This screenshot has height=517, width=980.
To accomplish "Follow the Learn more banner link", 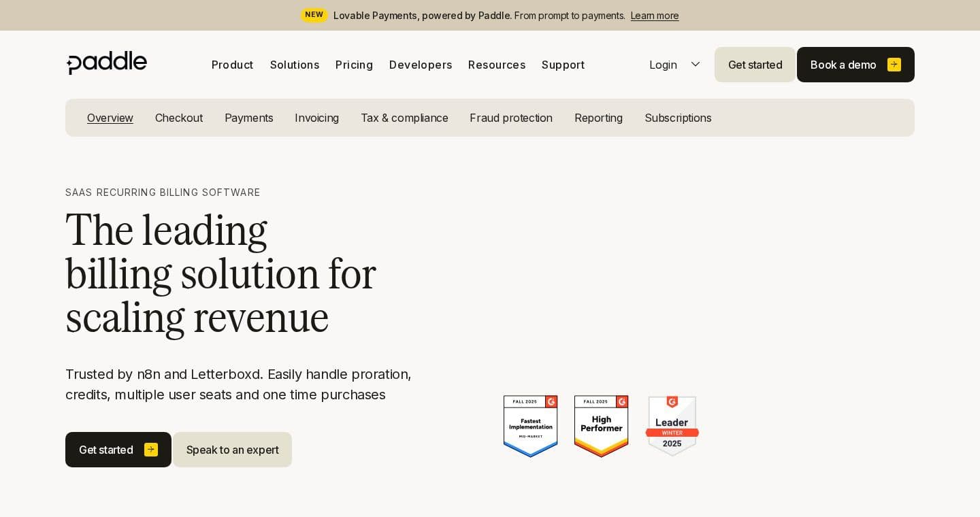I will coord(655,16).
